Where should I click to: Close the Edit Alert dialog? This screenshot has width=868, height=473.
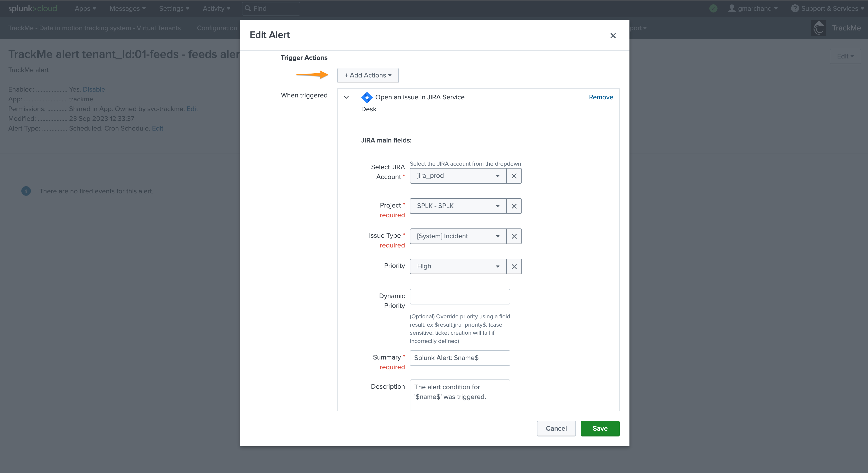point(613,35)
